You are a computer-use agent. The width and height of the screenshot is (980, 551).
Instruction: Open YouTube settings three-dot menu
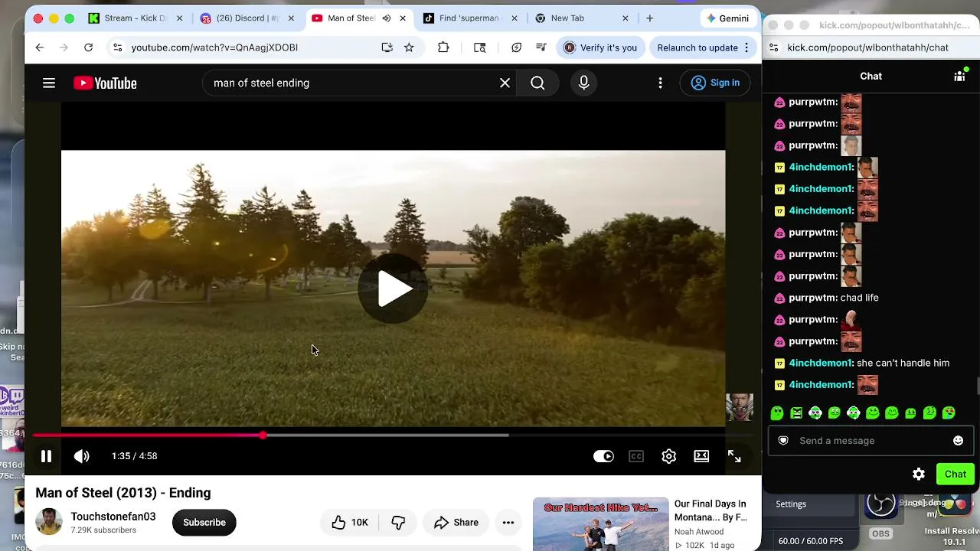point(660,83)
